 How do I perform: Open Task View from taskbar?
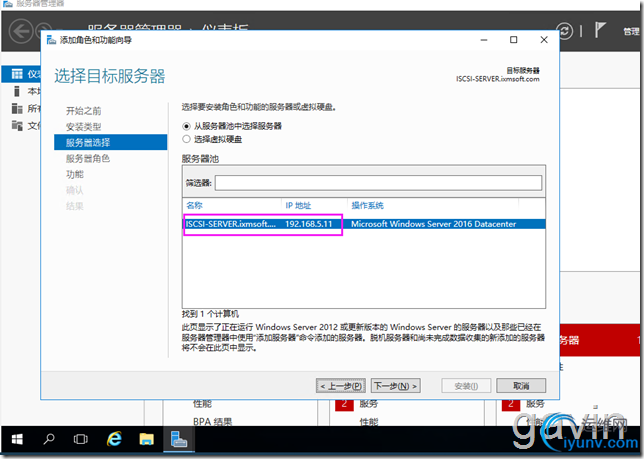pos(80,439)
